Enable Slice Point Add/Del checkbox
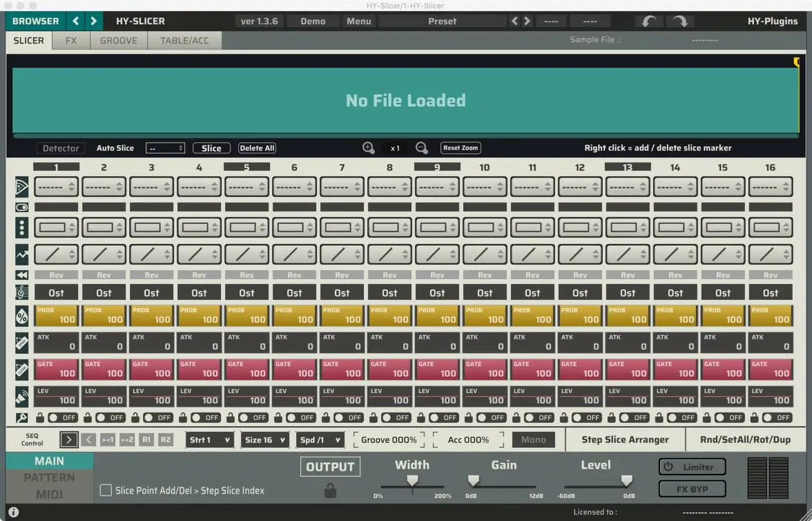This screenshot has width=812, height=521. (106, 491)
